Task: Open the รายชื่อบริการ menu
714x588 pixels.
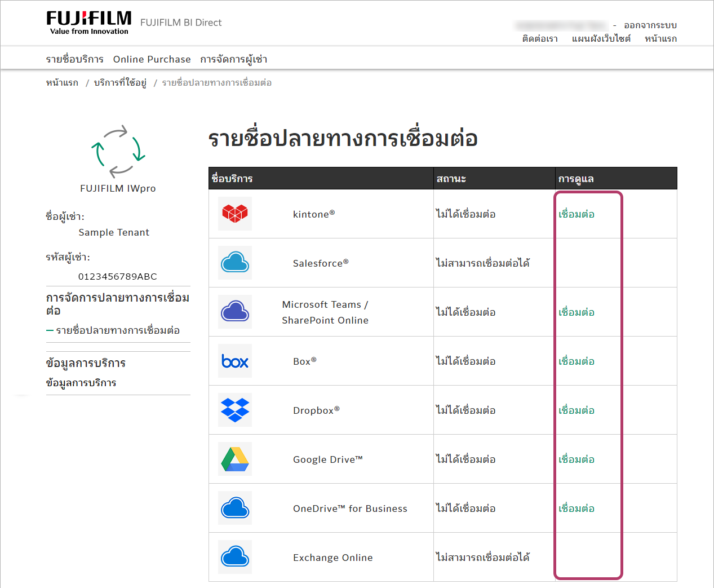Action: (75, 59)
